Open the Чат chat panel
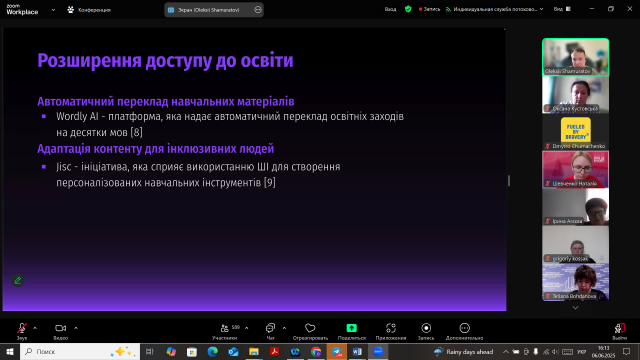640x360 pixels. [270, 331]
